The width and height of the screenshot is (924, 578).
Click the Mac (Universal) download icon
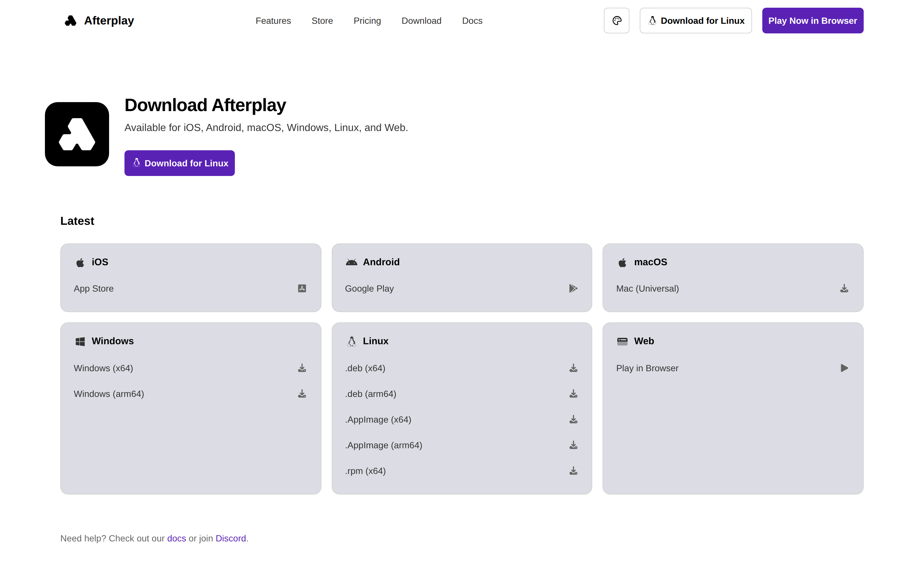coord(844,288)
